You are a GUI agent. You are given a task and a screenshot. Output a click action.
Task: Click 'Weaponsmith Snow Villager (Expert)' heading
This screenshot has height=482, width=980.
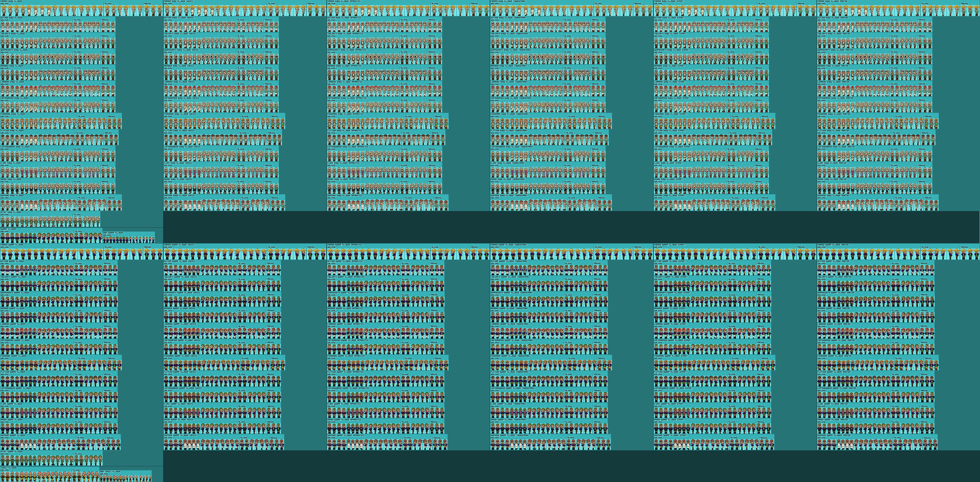point(672,50)
